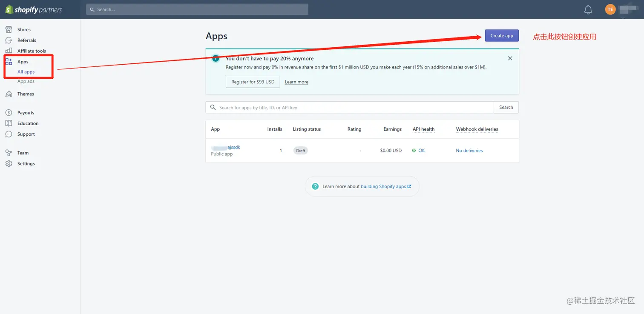This screenshot has height=314, width=644.
Task: Click the Apps page heading
Action: 216,36
